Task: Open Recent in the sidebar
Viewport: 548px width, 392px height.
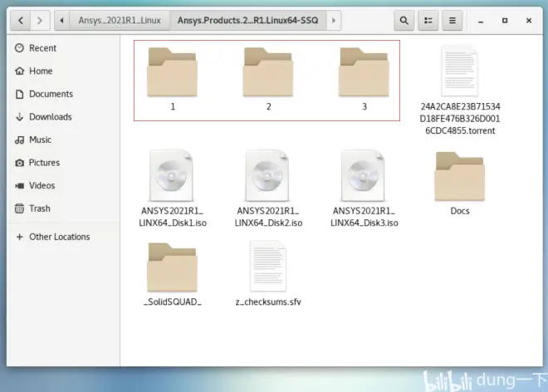Action: tap(63, 48)
